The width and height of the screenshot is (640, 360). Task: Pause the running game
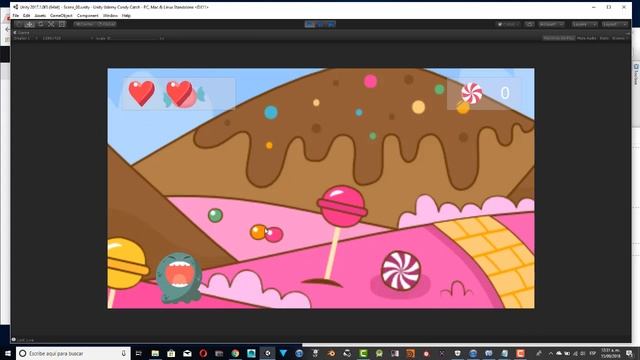[320, 24]
